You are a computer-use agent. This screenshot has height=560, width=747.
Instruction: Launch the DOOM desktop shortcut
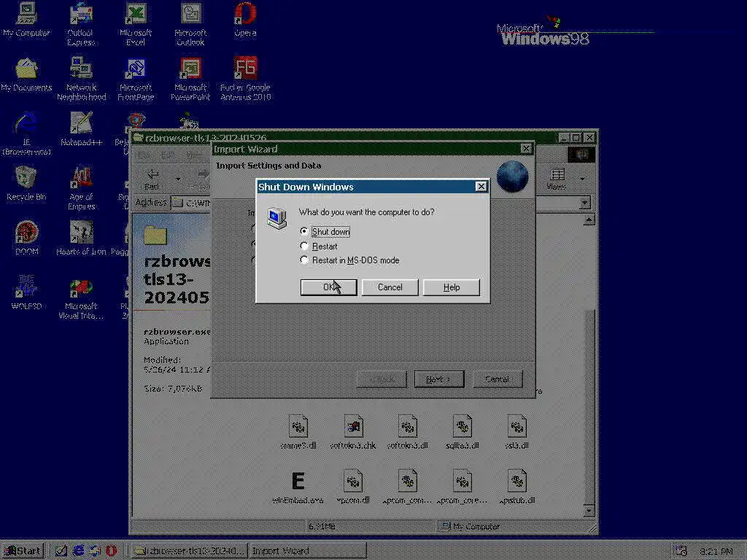point(27,238)
